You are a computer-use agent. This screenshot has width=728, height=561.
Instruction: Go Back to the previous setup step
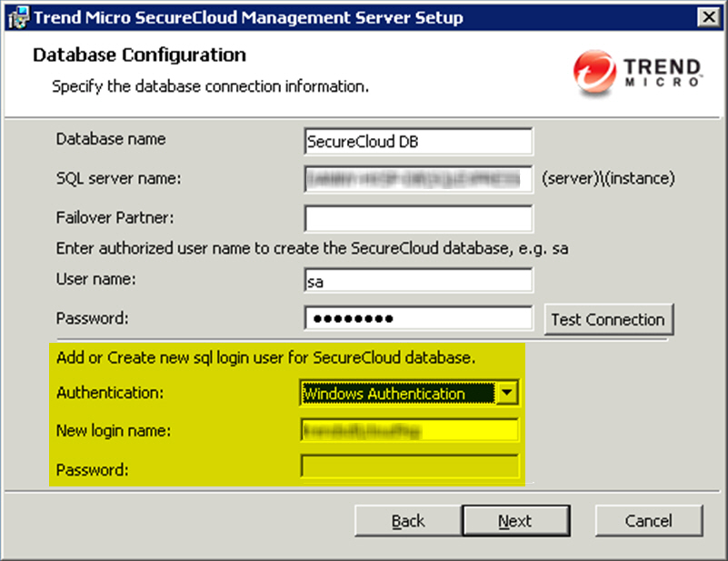tap(408, 521)
